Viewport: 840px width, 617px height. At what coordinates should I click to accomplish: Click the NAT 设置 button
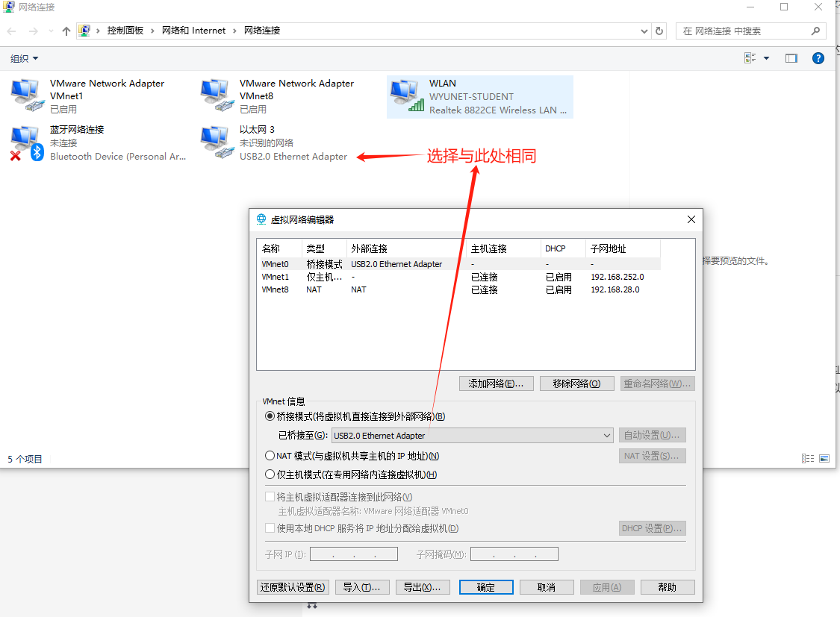point(652,456)
